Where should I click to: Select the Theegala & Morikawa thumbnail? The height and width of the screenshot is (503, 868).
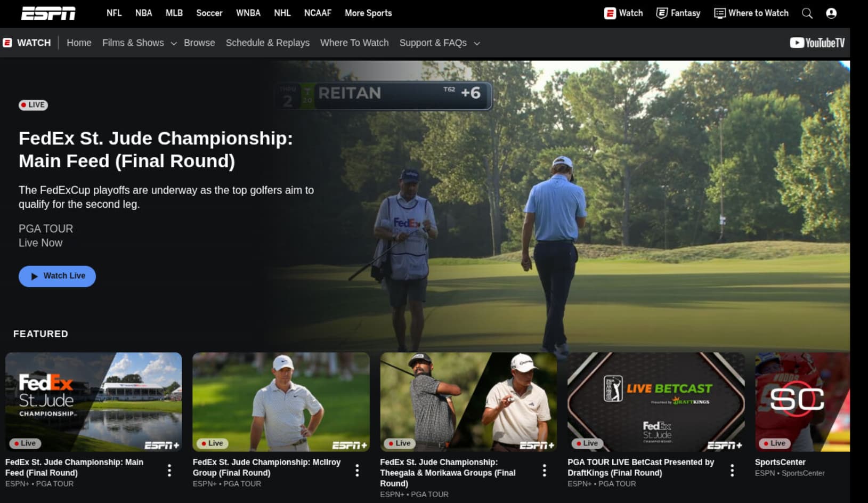coord(468,402)
